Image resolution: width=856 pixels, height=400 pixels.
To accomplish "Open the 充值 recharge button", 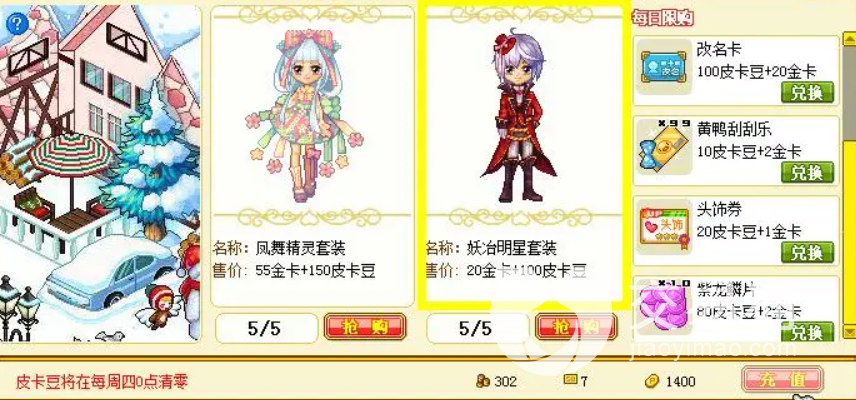I will (x=783, y=379).
